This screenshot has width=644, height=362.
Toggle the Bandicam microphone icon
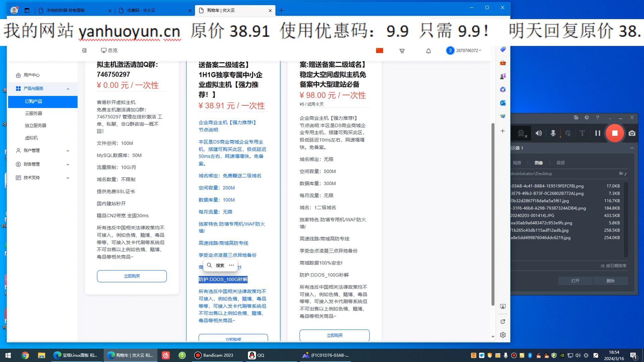pos(553,133)
